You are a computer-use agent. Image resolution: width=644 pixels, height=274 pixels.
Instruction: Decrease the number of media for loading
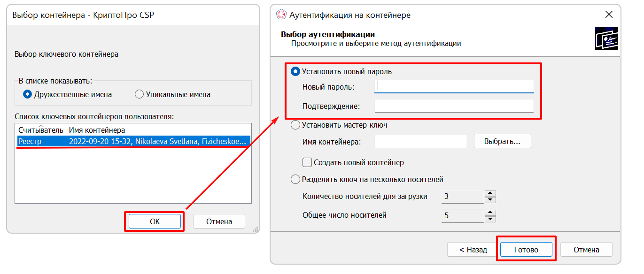click(x=490, y=200)
